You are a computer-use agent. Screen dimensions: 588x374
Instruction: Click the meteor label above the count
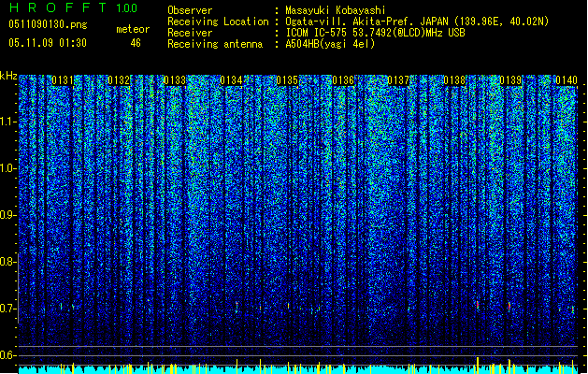(133, 29)
